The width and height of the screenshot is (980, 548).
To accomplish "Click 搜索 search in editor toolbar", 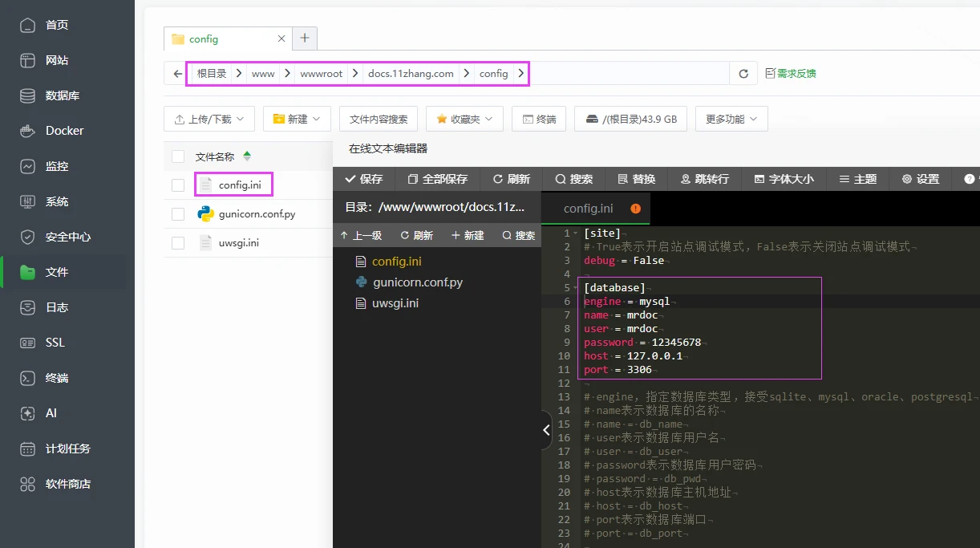I will [x=573, y=179].
